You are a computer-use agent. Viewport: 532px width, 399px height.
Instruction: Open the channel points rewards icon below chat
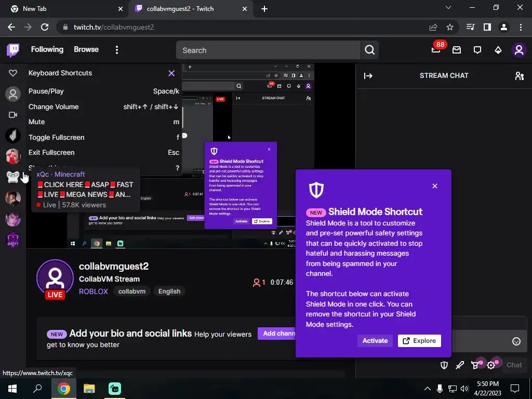point(476,365)
